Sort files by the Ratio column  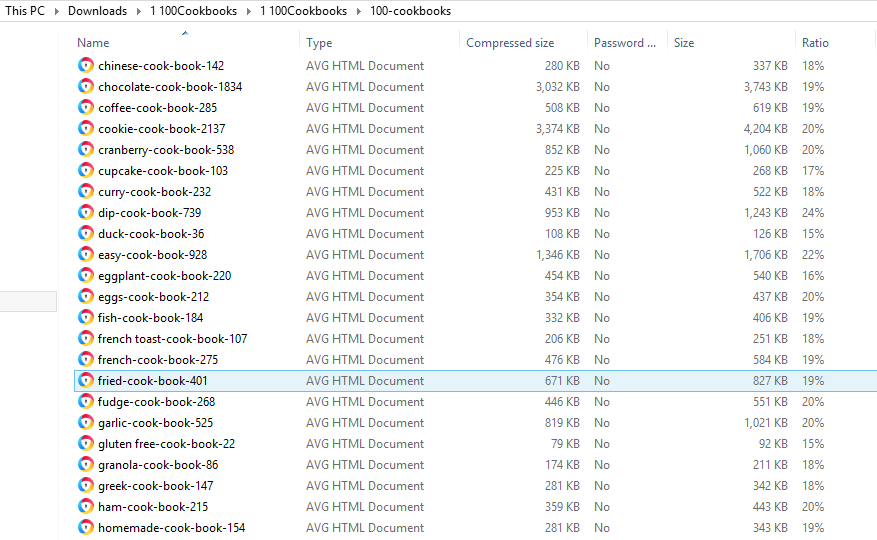coord(815,43)
